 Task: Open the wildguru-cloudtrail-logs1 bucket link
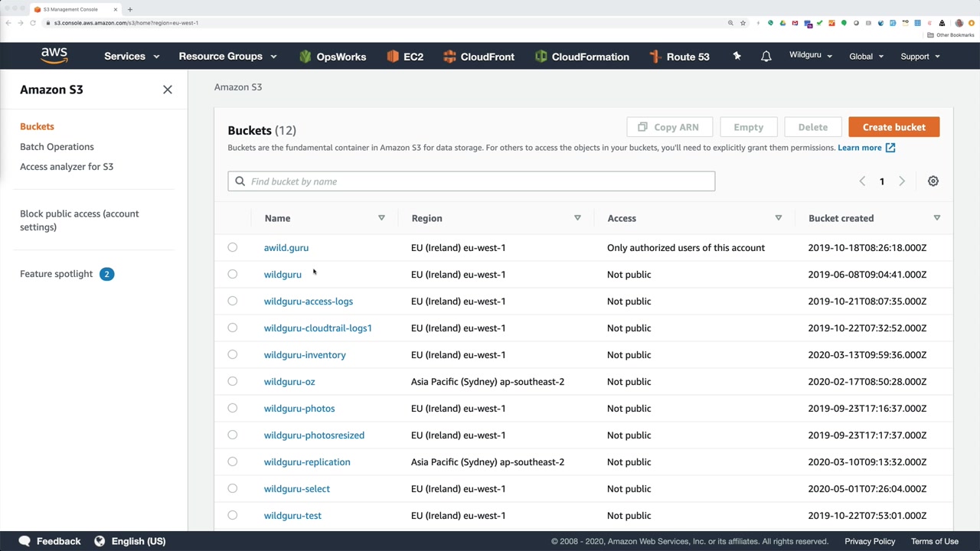click(318, 328)
